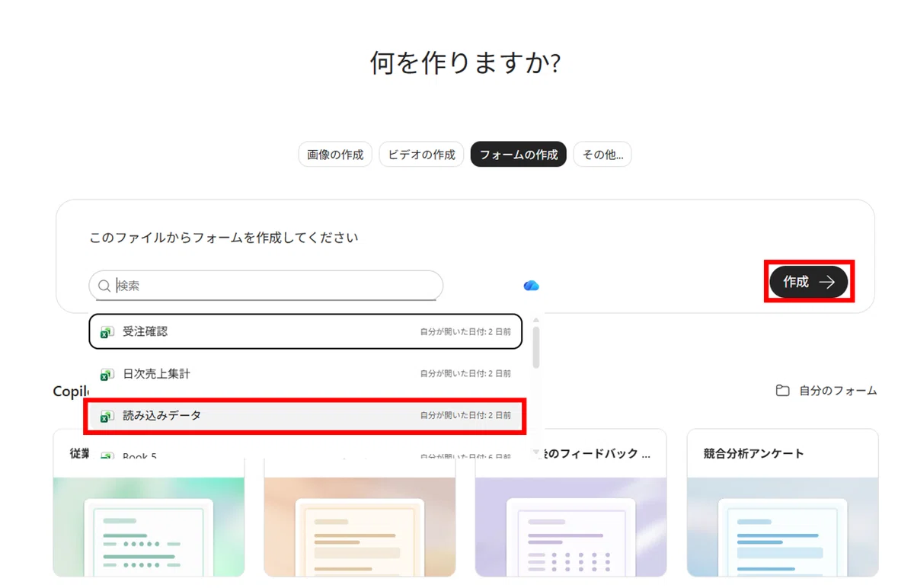Screen dimensions: 914x588
Task: Open the orange template thumbnail
Action: (x=360, y=527)
